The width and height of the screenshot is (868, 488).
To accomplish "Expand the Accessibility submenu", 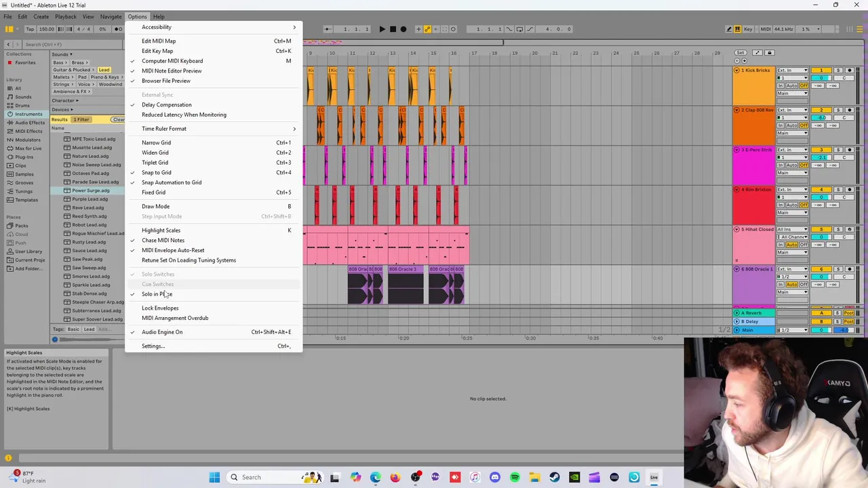I will pyautogui.click(x=214, y=27).
